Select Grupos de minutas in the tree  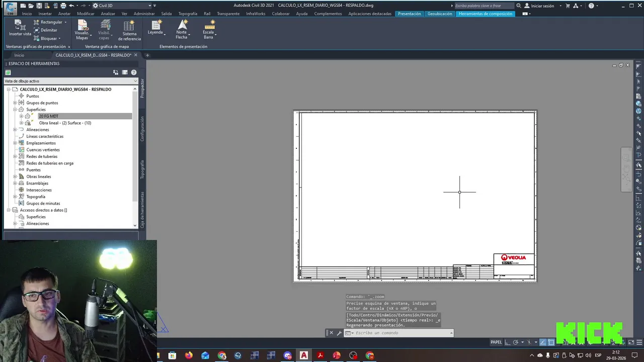pyautogui.click(x=43, y=204)
